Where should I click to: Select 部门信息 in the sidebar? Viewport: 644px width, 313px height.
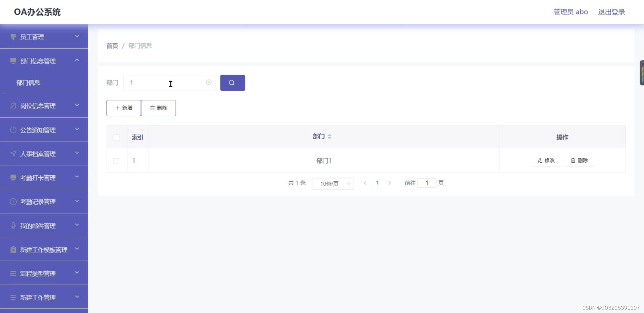28,83
